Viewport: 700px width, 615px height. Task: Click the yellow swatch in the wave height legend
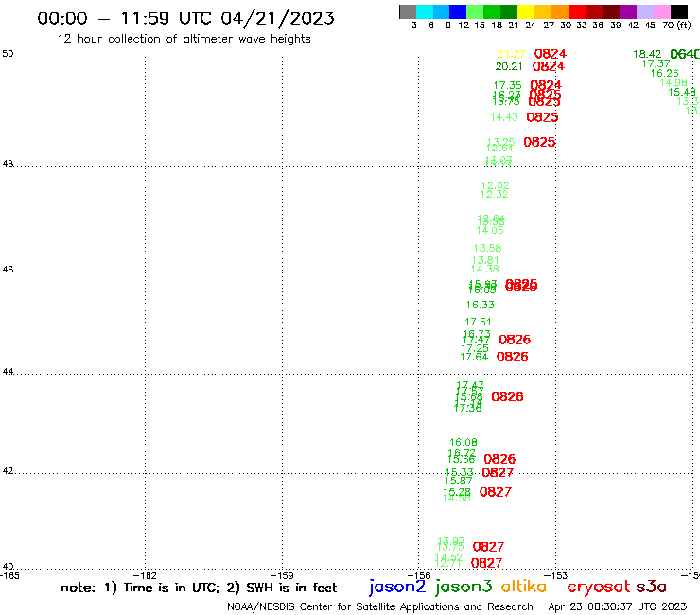click(526, 11)
